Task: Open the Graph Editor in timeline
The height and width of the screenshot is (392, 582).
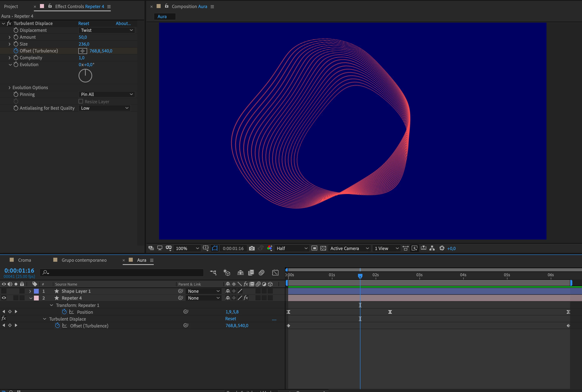Action: coord(275,272)
